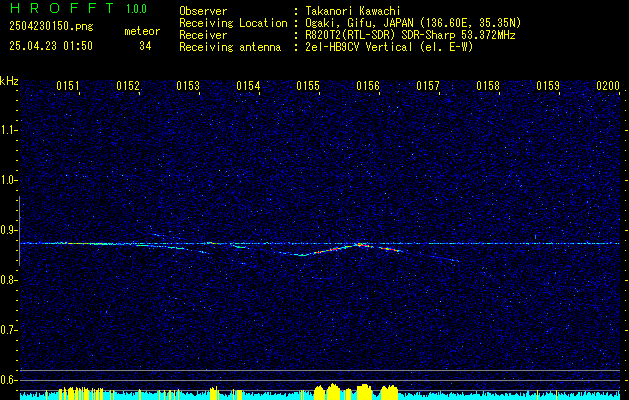This screenshot has width=629, height=400.
Task: Click the 0159 time marker
Action: [x=548, y=86]
